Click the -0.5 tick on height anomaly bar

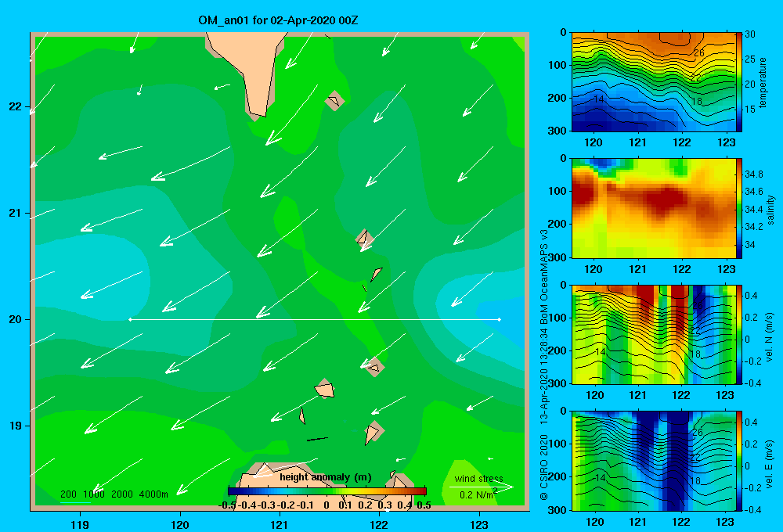click(x=227, y=505)
